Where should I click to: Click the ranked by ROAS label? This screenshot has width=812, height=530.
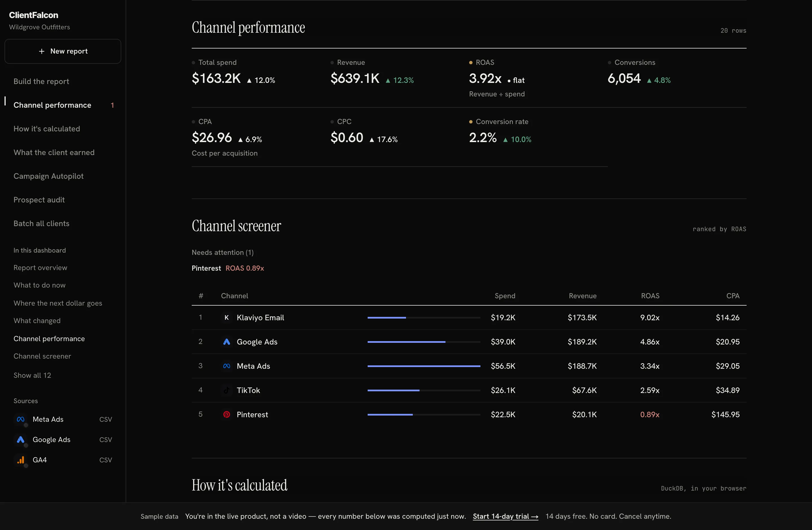pos(719,229)
